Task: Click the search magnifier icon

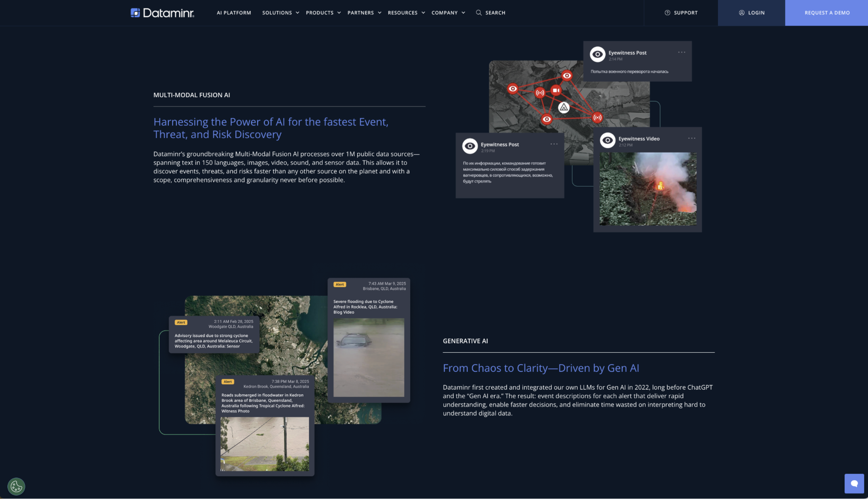Action: coord(478,13)
